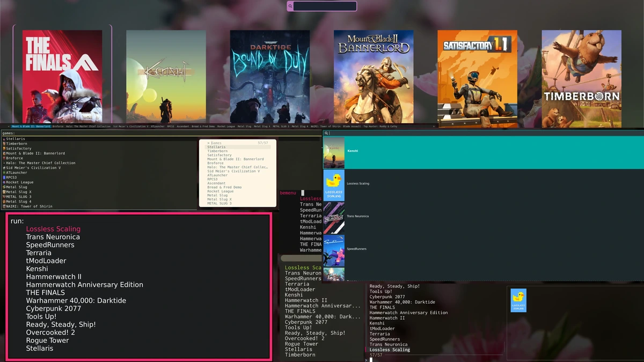Select "Ready, Steady, Ship!" in the run list
This screenshot has height=362, width=644.
pyautogui.click(x=61, y=324)
